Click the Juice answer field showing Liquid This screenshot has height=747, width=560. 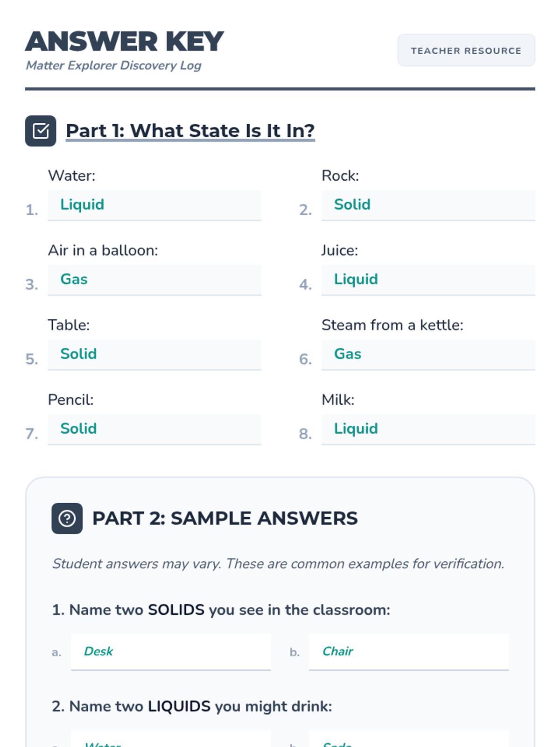tap(427, 280)
